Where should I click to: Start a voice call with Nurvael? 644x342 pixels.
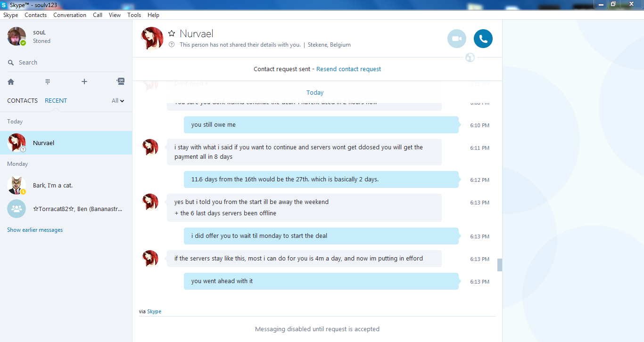(483, 39)
